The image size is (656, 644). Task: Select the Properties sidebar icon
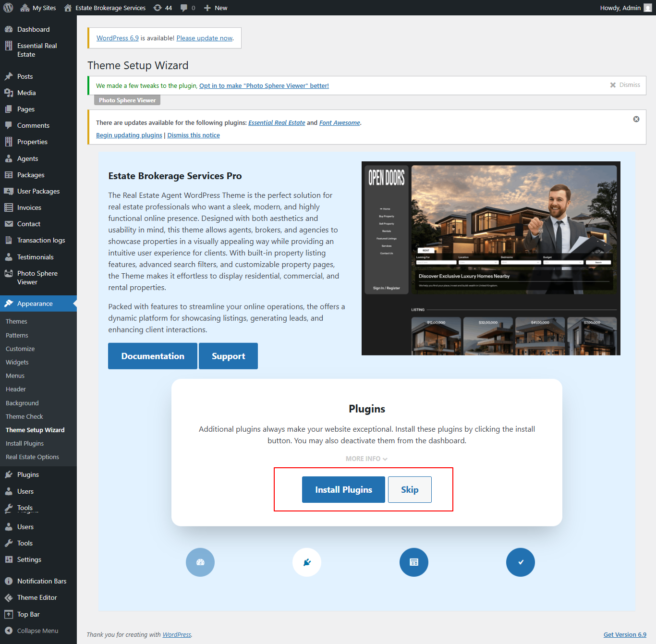point(10,142)
